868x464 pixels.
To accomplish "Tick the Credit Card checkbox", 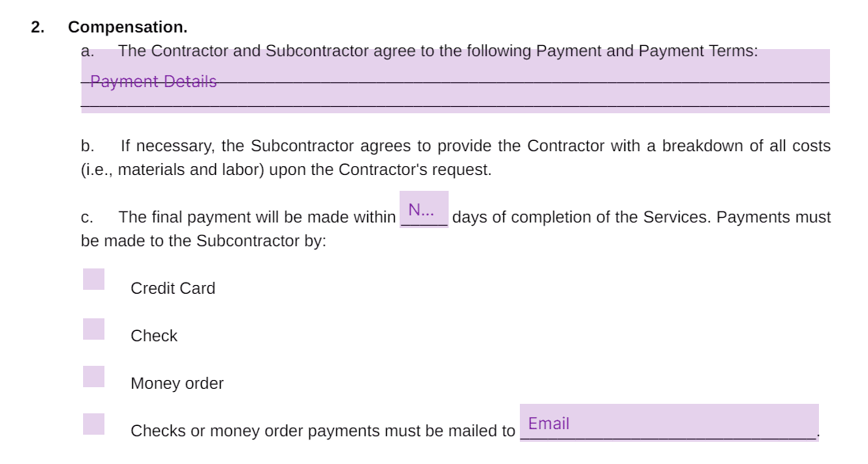I will [93, 279].
